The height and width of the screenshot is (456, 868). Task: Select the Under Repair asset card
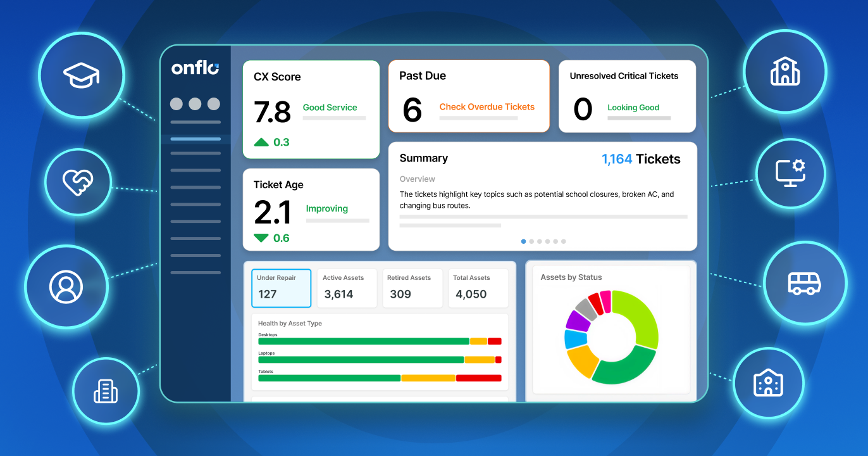point(282,288)
